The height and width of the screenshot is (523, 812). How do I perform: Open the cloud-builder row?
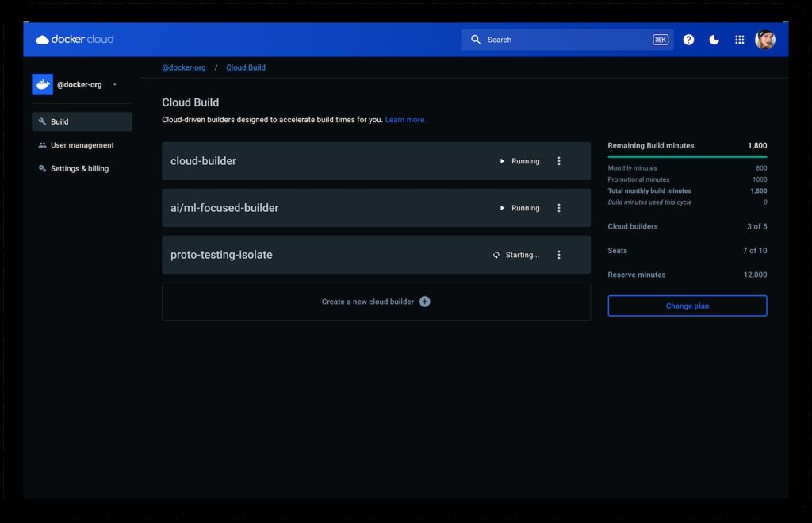376,161
